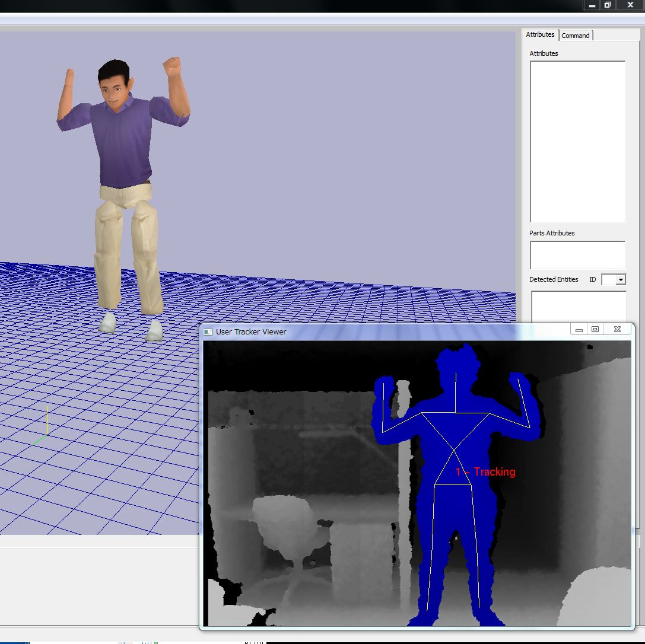
Task: Switch to the Command tab
Action: coord(576,36)
